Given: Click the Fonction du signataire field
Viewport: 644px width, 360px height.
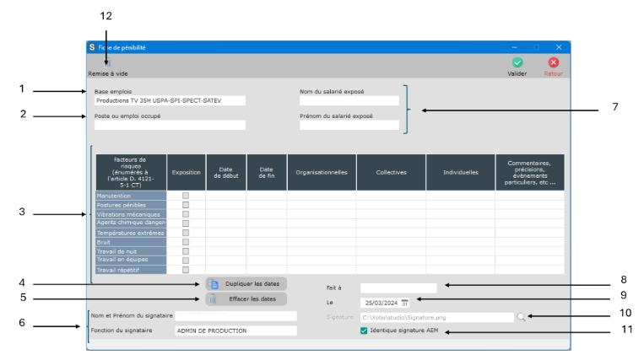Looking at the screenshot, I should point(235,331).
